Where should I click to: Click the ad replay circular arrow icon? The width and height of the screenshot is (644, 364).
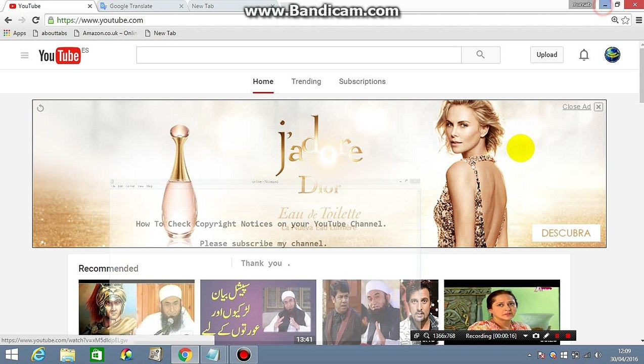(40, 108)
